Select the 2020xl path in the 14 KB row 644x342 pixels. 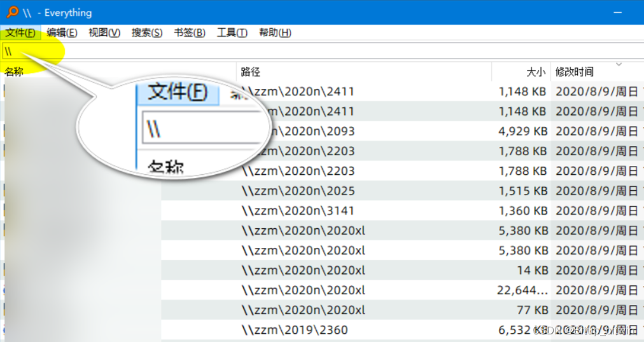pos(304,270)
